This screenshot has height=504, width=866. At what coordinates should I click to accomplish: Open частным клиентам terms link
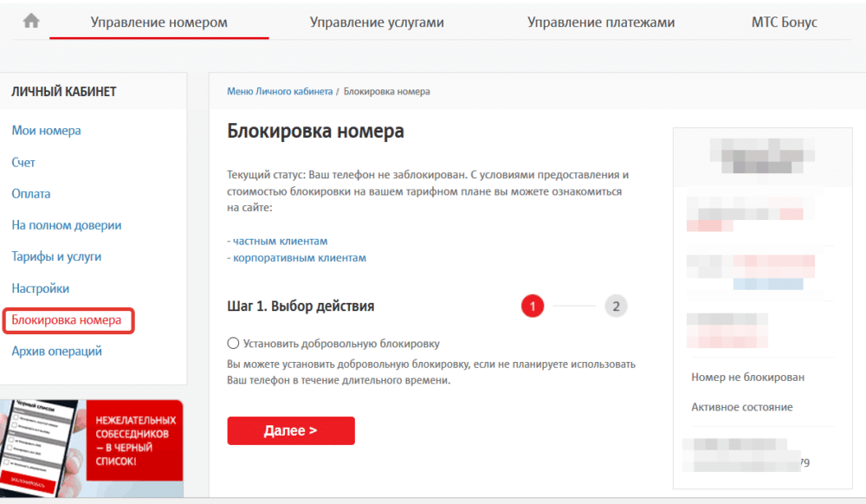pyautogui.click(x=280, y=242)
